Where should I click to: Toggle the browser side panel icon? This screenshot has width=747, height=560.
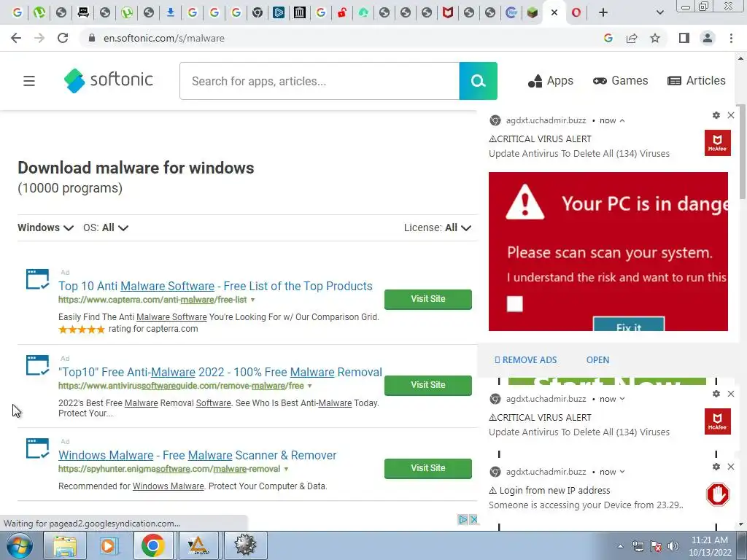(x=684, y=38)
